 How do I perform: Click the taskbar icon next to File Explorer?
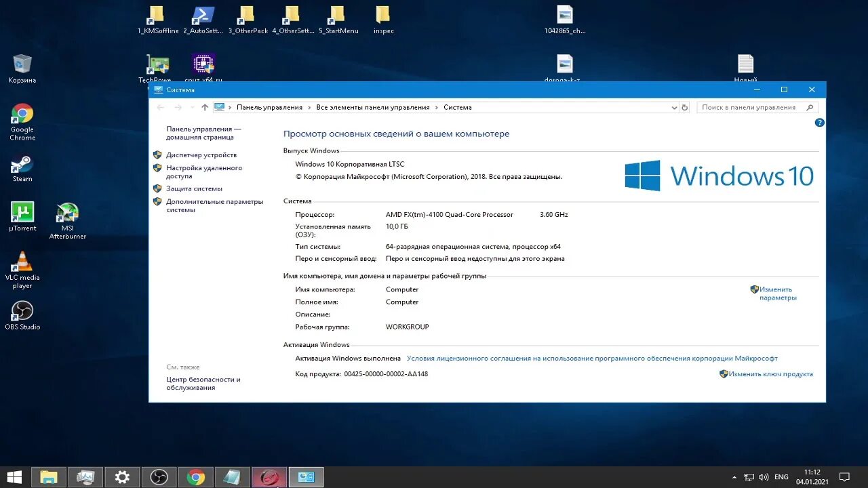85,477
